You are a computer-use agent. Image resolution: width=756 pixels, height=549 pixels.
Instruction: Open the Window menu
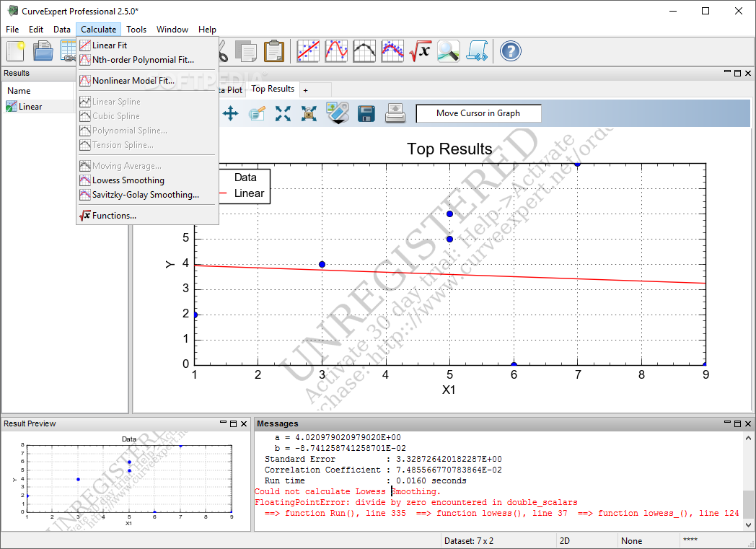[x=172, y=30]
